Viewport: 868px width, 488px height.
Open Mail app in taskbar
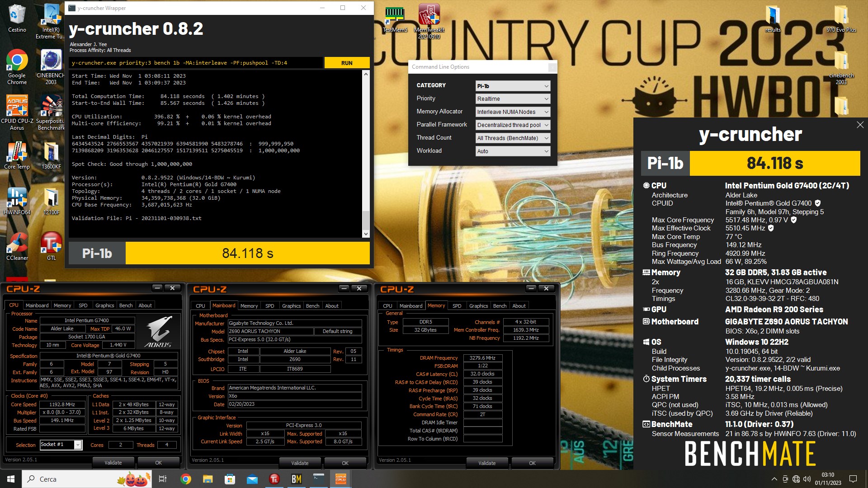(252, 479)
